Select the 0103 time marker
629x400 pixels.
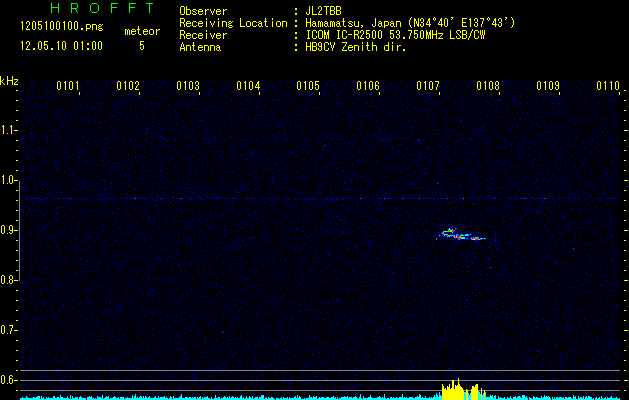pos(188,86)
